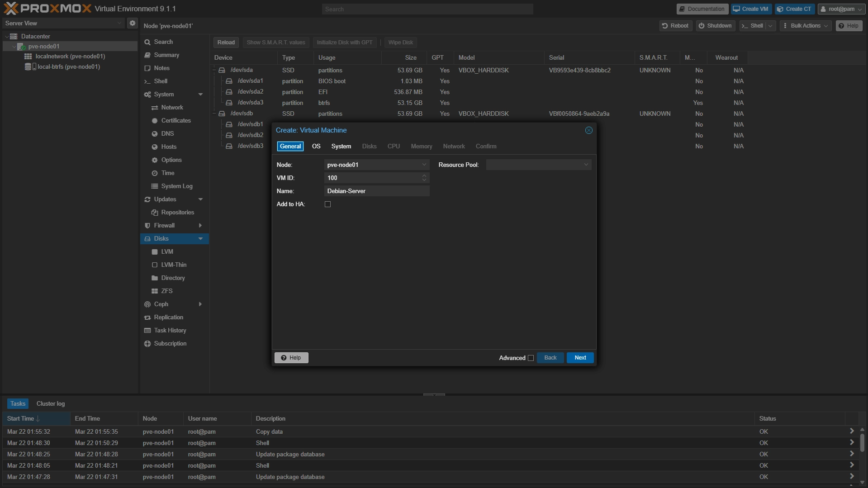Open details arrow of Copy data task
Image resolution: width=868 pixels, height=488 pixels.
point(852,431)
